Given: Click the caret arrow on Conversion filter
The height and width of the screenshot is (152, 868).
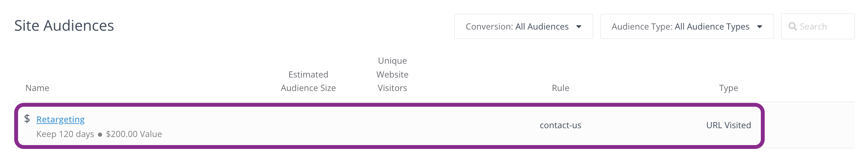Looking at the screenshot, I should (579, 27).
